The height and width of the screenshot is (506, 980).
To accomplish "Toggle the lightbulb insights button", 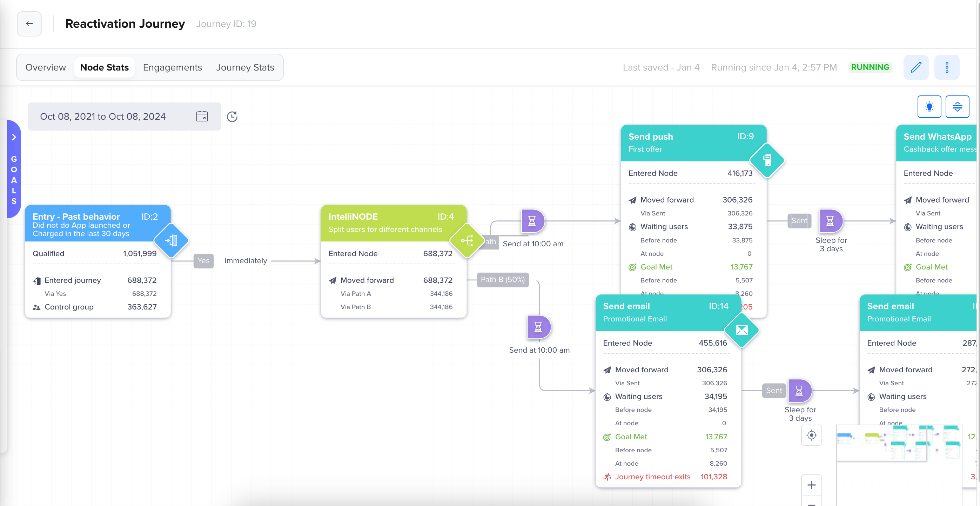I will click(929, 107).
